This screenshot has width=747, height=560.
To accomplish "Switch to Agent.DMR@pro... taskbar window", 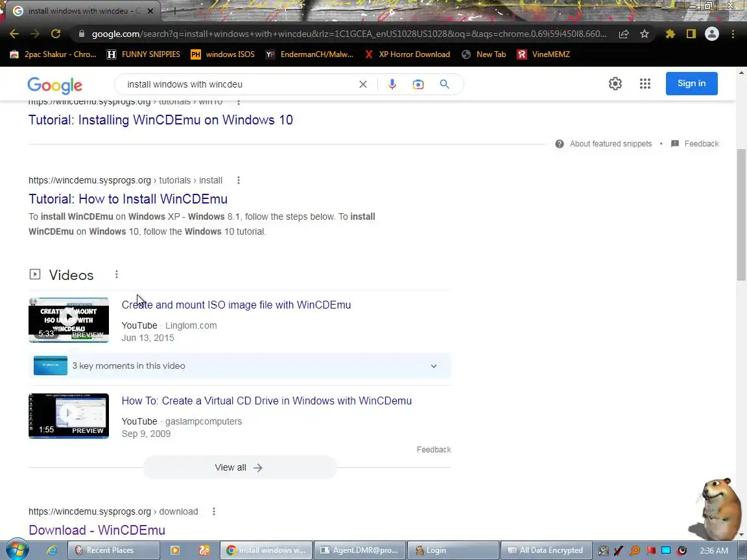I will (360, 550).
